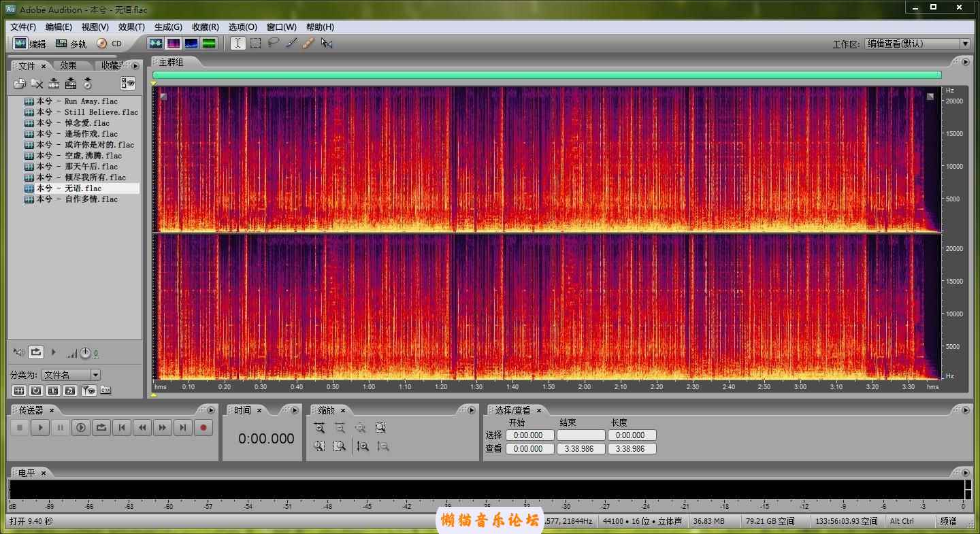This screenshot has width=980, height=534.
Task: Toggle Show Audio Files filter
Action: 19,390
